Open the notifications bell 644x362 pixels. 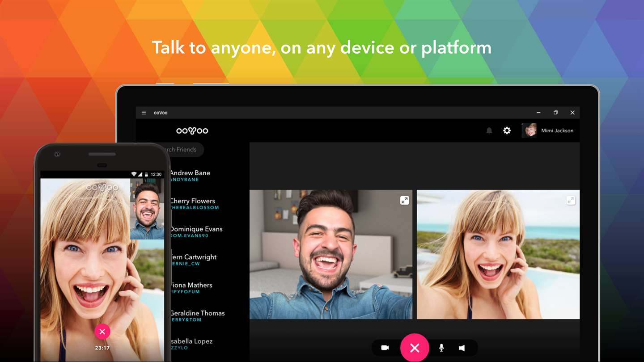[x=489, y=130]
